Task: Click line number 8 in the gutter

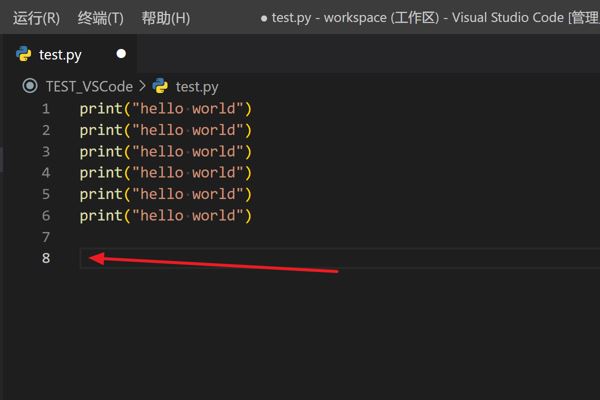Action: [x=45, y=259]
